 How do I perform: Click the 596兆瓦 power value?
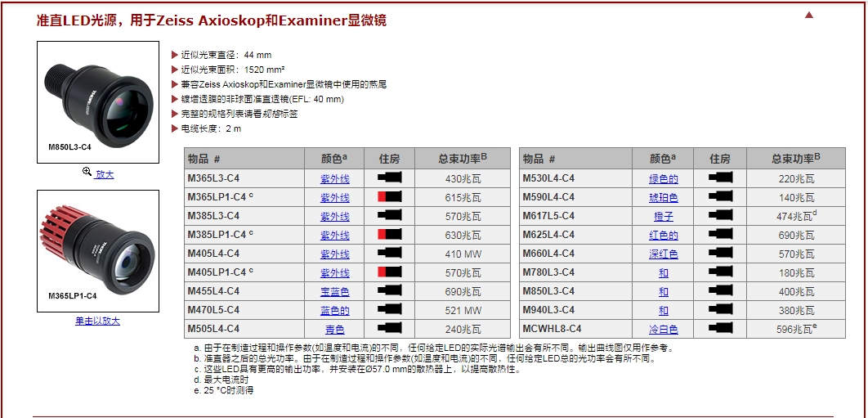tap(796, 329)
